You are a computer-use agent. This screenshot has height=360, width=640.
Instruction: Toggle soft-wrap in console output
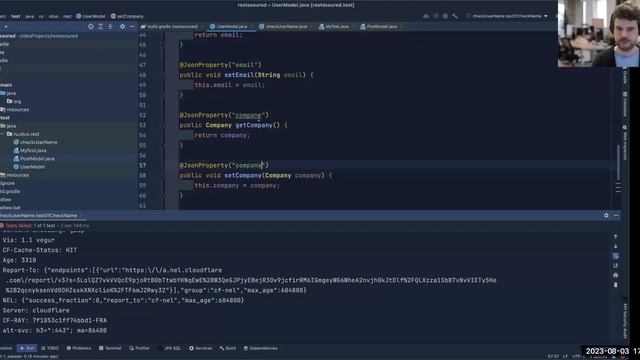[616, 256]
